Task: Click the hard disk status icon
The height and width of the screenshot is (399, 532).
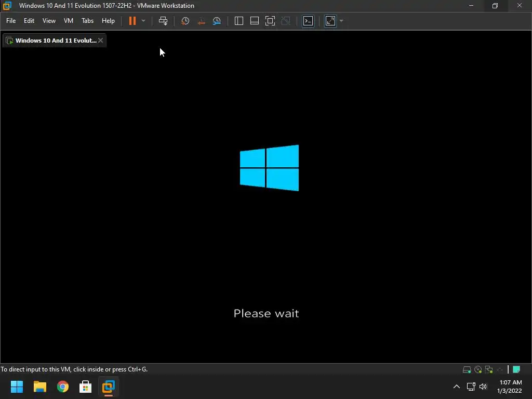Action: click(x=467, y=369)
